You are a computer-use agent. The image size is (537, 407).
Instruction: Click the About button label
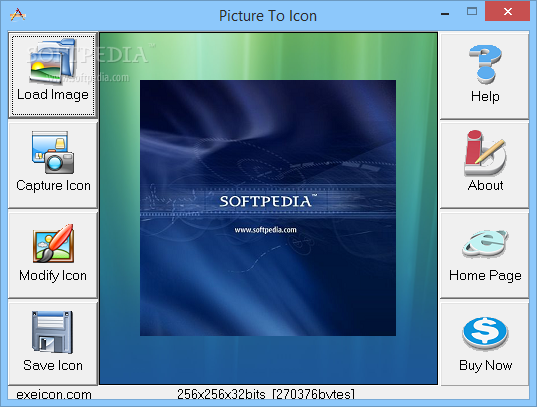485,185
